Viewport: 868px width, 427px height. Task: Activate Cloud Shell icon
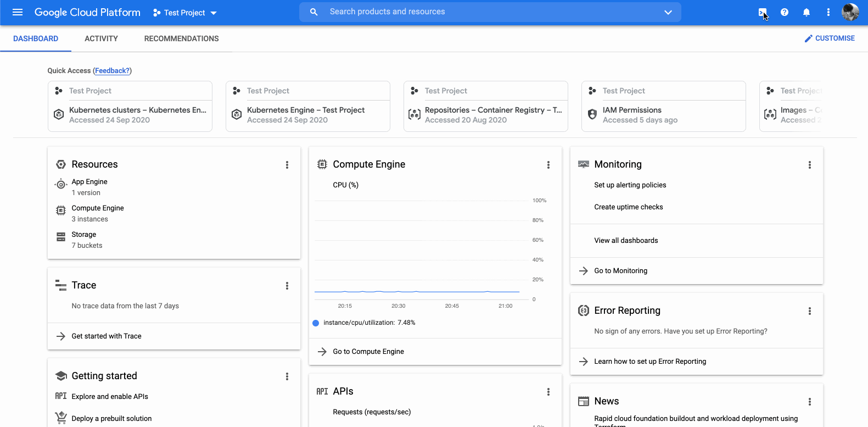762,12
